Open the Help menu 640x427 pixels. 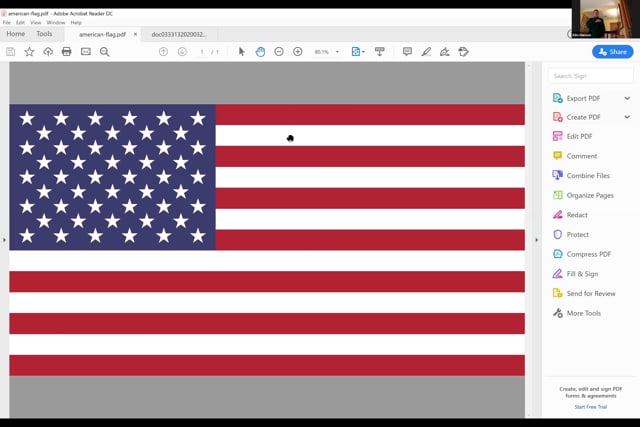click(x=76, y=22)
